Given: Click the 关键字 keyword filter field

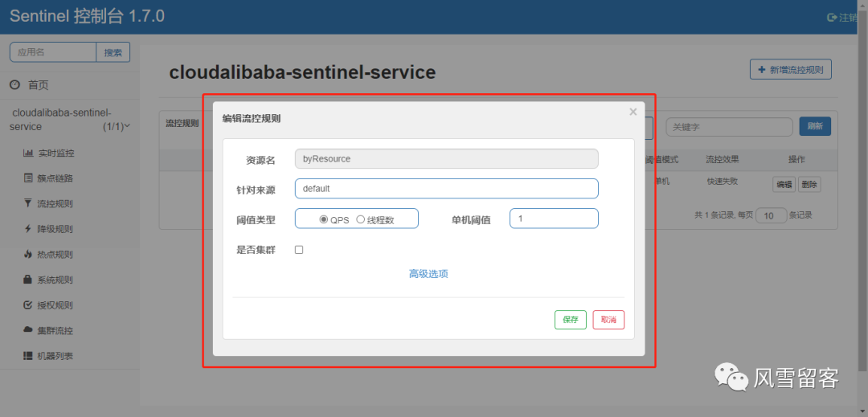Looking at the screenshot, I should [x=729, y=127].
